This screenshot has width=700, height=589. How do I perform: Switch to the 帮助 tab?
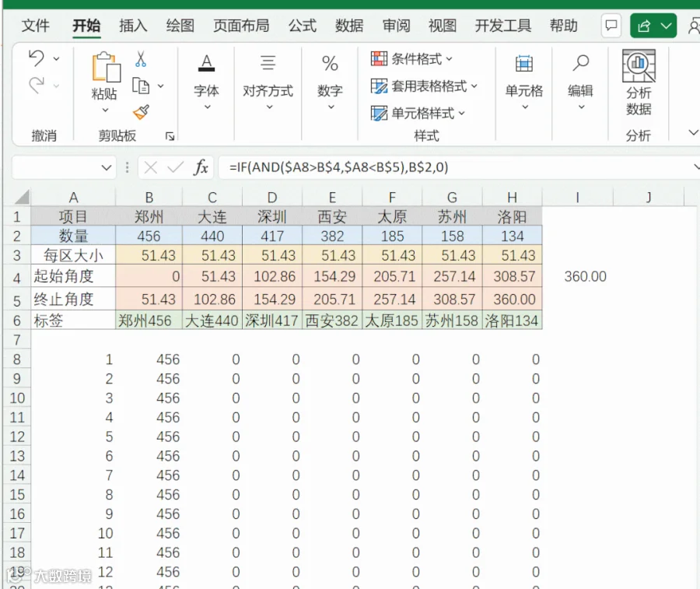pyautogui.click(x=563, y=26)
